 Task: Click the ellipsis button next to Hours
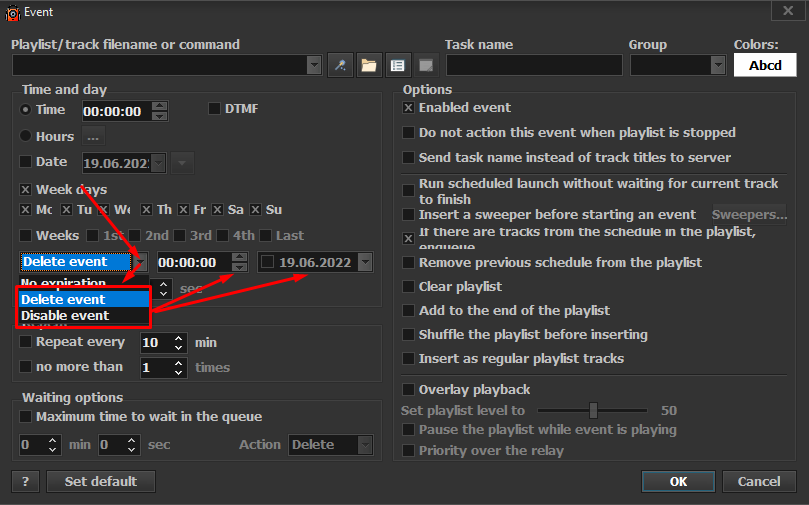click(x=93, y=136)
